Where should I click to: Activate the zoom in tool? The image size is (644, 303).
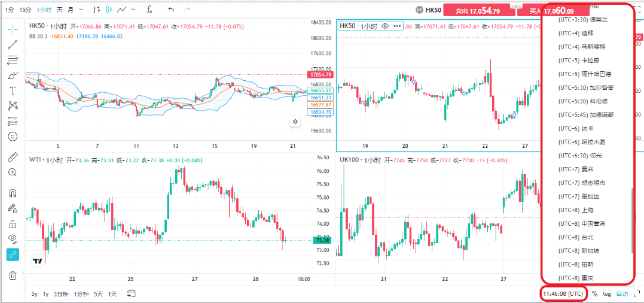(13, 172)
